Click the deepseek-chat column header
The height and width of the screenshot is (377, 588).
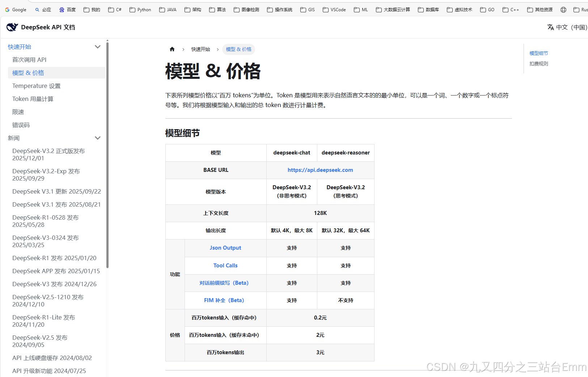292,153
